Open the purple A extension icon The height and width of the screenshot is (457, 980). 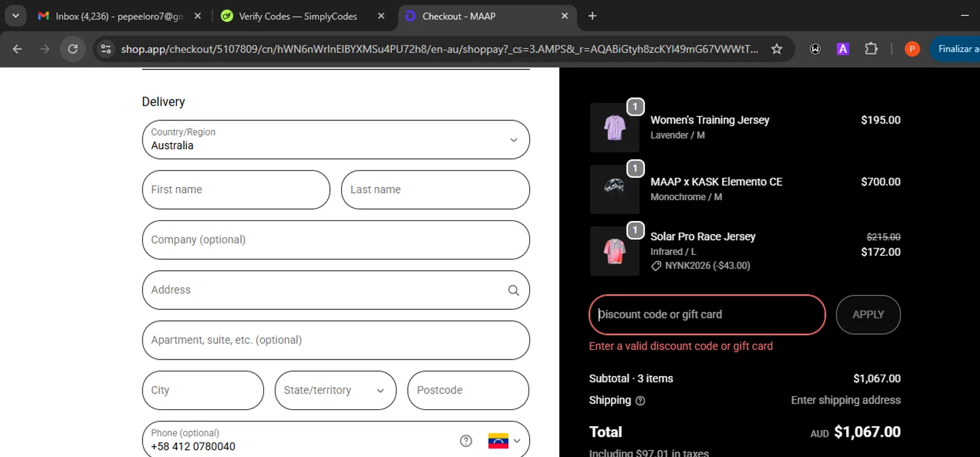pyautogui.click(x=843, y=49)
